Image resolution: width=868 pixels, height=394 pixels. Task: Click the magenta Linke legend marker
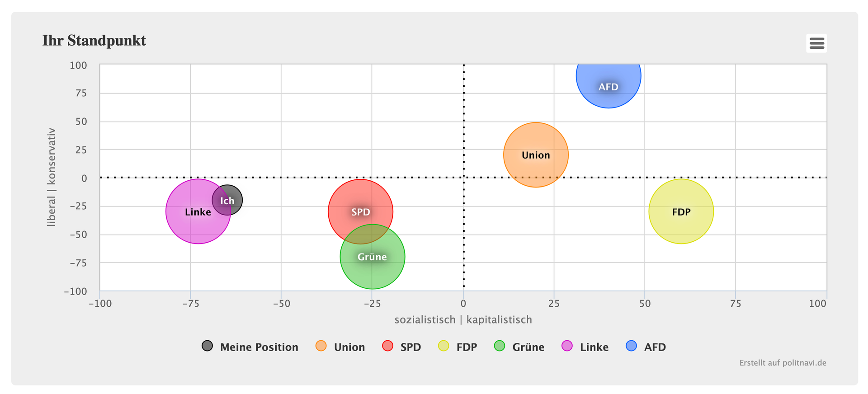point(567,346)
